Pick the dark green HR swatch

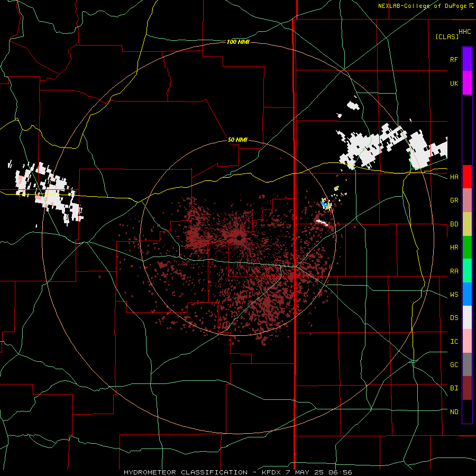tap(467, 248)
